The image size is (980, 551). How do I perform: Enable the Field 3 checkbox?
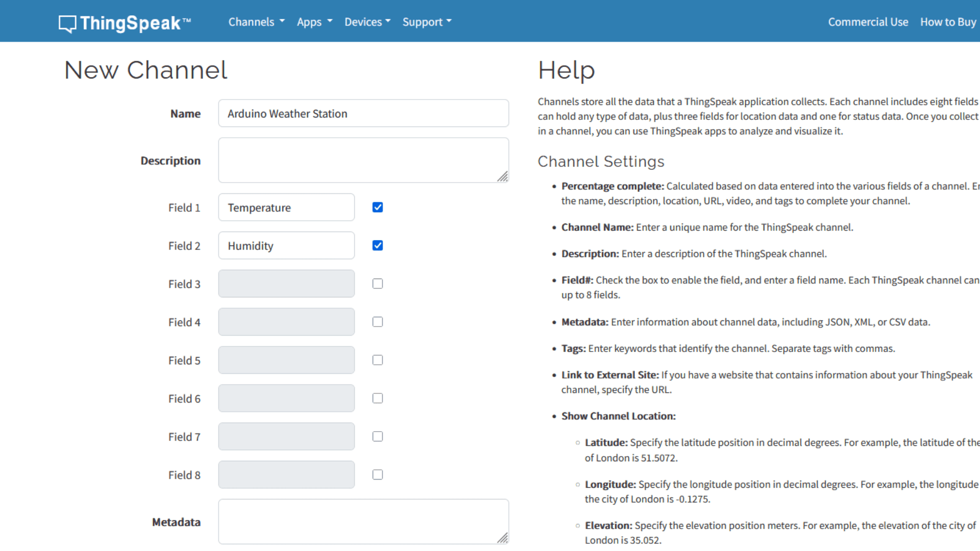pos(378,284)
